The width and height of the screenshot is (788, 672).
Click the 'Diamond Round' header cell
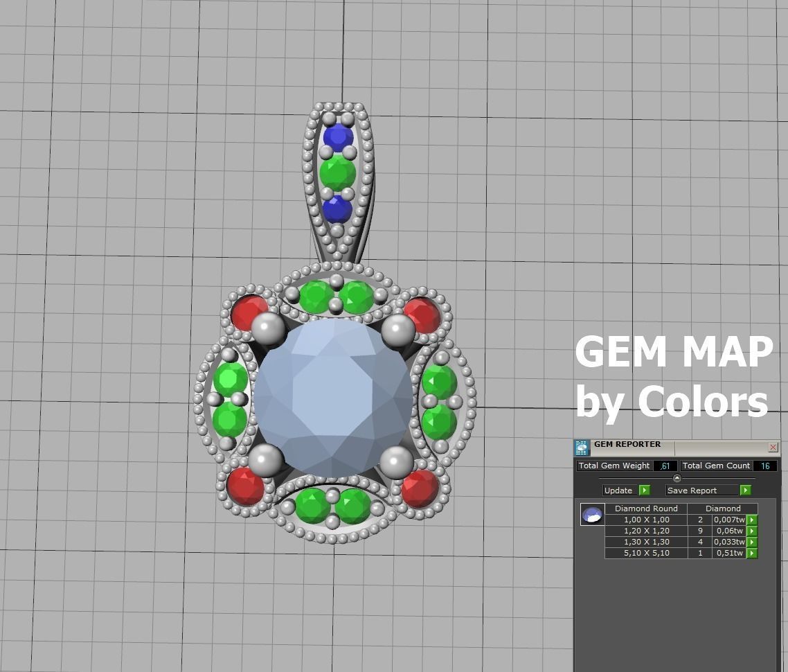pyautogui.click(x=646, y=509)
